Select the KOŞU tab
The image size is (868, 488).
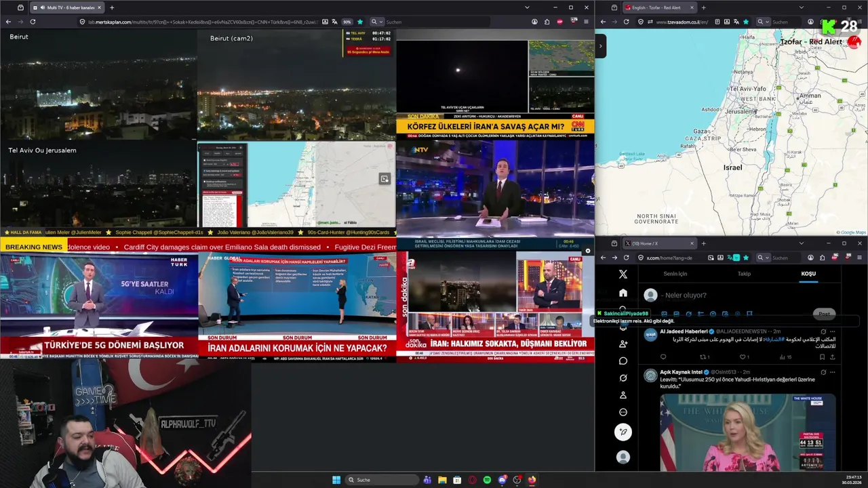click(808, 274)
